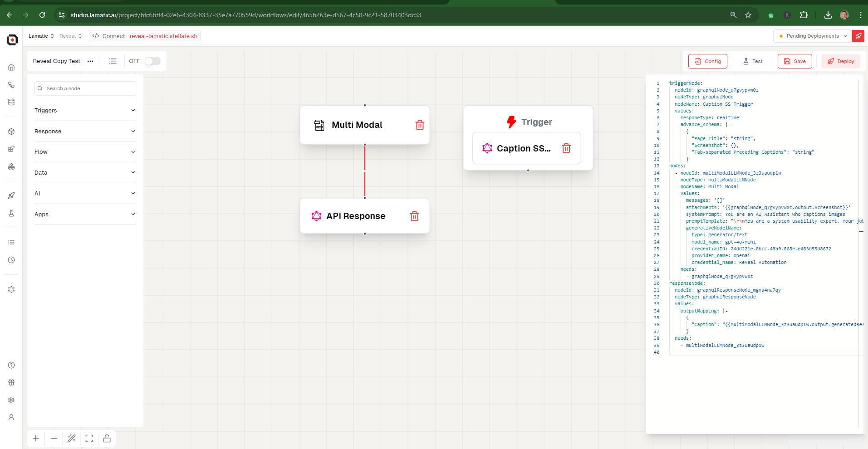Toggle the canvas lock icon
Image resolution: width=868 pixels, height=449 pixels.
pyautogui.click(x=107, y=439)
